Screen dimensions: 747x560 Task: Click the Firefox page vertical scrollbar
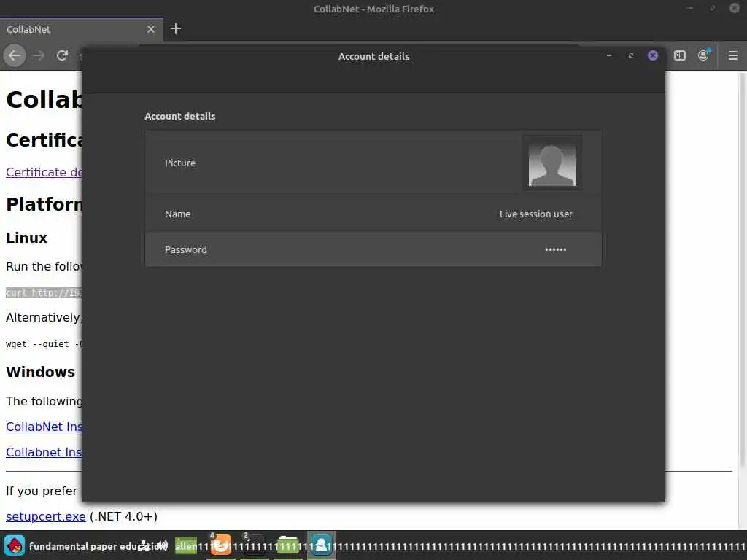click(x=743, y=269)
